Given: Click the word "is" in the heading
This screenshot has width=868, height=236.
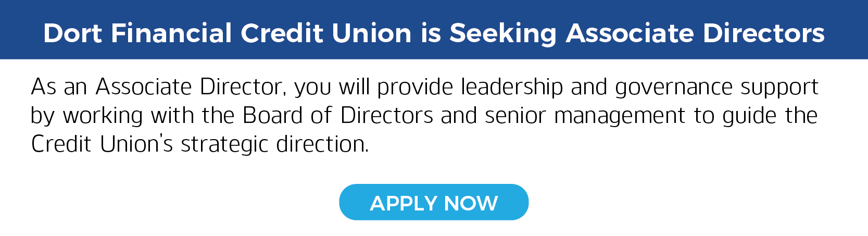Looking at the screenshot, I should [x=431, y=33].
